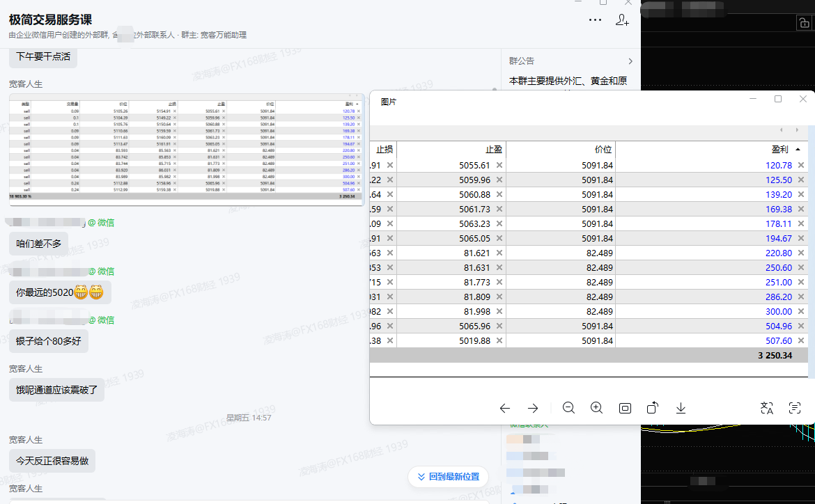Screen dimensions: 815x504
Task: Zoom out the image in viewer
Action: (568, 409)
